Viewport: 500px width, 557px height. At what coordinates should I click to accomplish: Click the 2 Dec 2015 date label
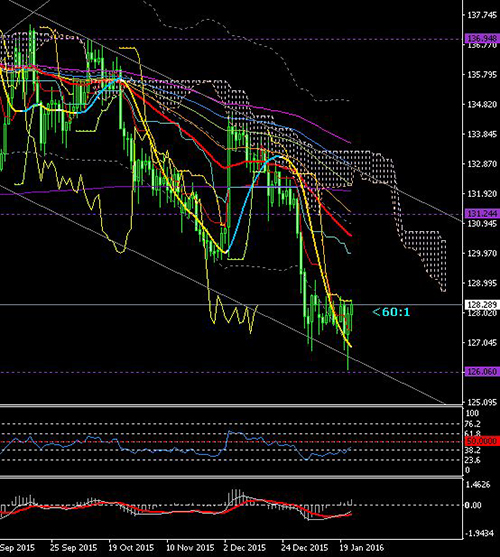245,548
